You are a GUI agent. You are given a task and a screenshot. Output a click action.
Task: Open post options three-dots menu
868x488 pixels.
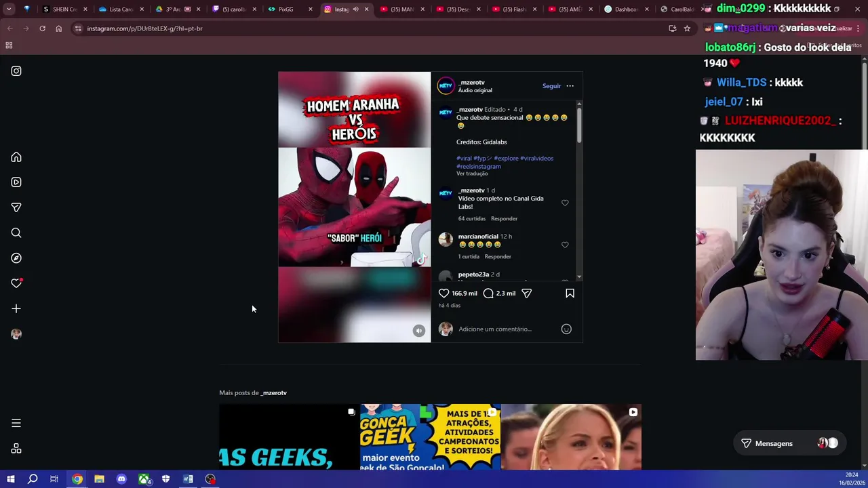pos(570,86)
